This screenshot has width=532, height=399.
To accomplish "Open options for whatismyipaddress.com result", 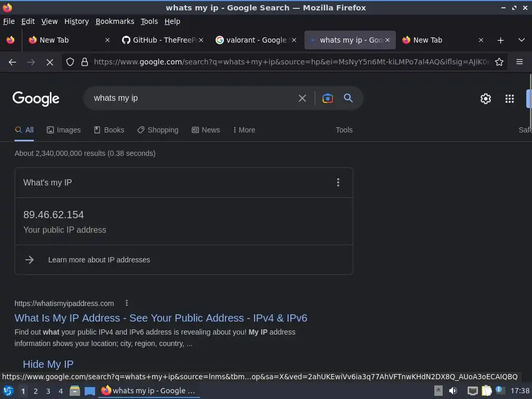I will [127, 303].
